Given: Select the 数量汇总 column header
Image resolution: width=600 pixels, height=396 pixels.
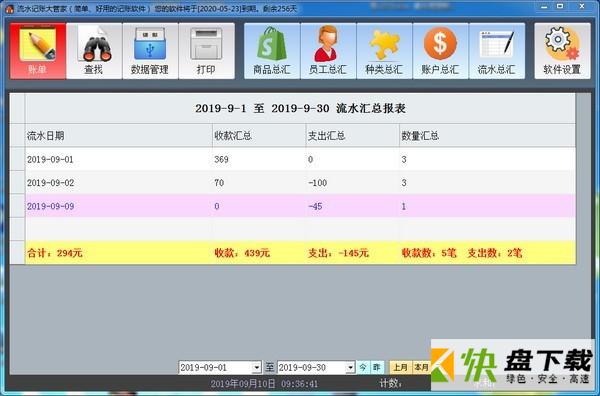Looking at the screenshot, I should (x=488, y=135).
